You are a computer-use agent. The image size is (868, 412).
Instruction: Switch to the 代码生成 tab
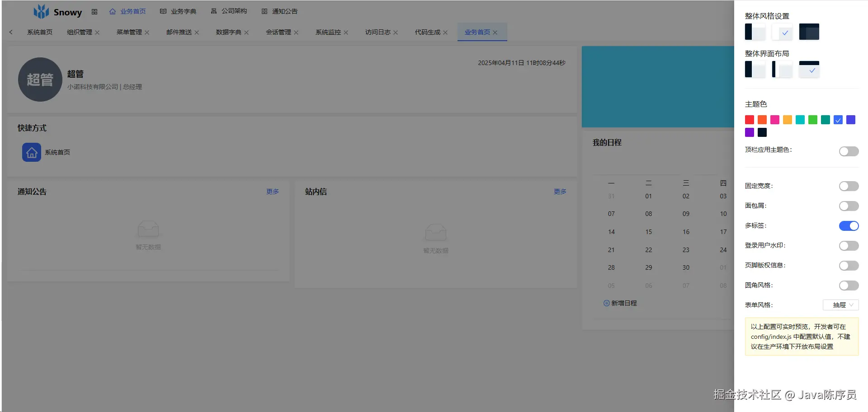click(x=428, y=32)
